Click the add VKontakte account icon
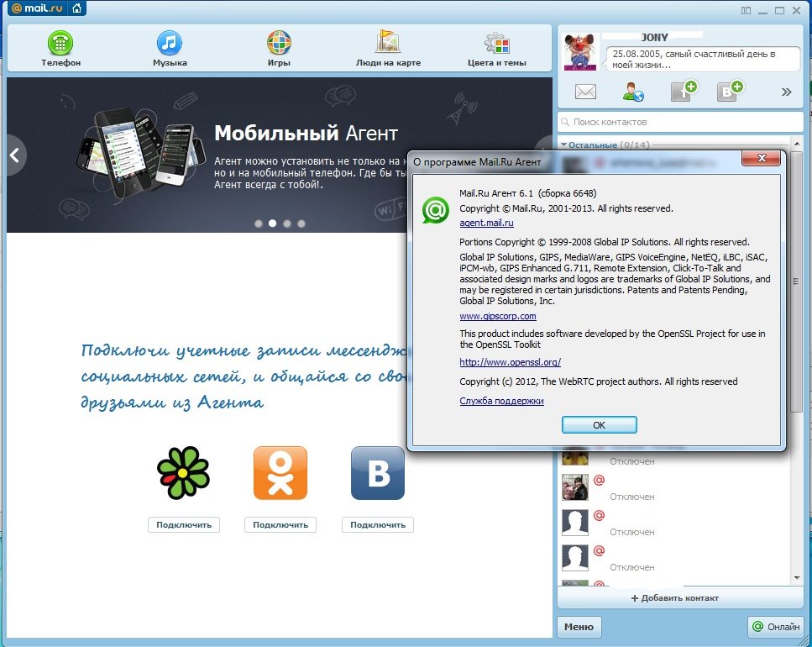 tap(730, 92)
